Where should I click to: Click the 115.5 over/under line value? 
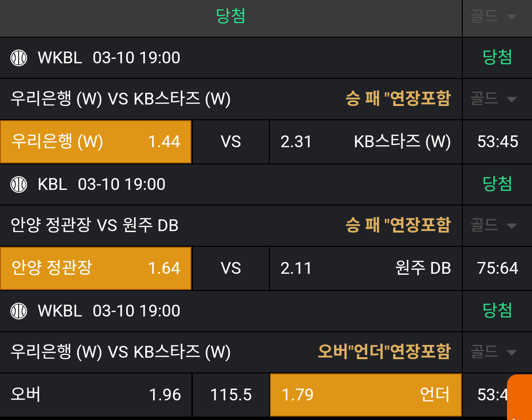pos(231,395)
